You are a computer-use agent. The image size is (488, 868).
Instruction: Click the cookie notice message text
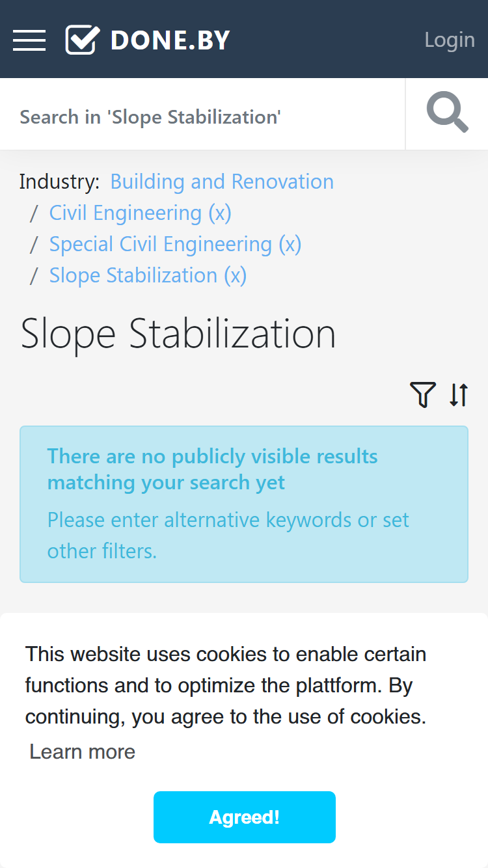(x=226, y=685)
